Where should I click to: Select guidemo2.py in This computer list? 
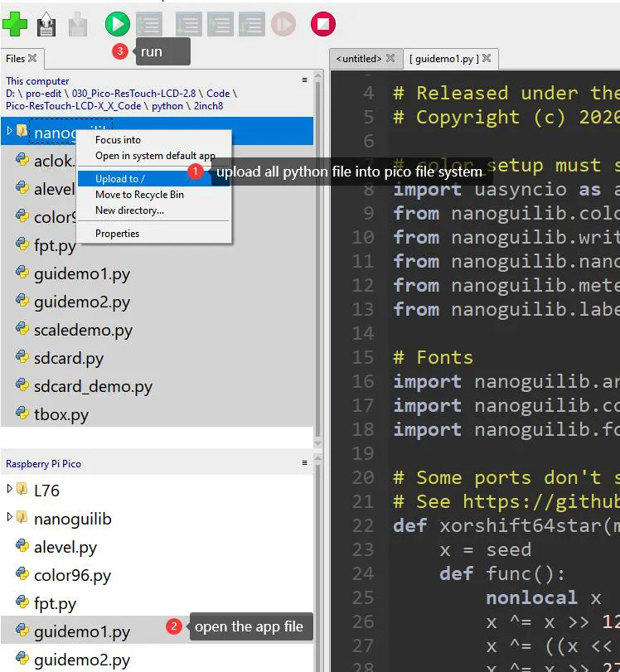click(x=82, y=302)
